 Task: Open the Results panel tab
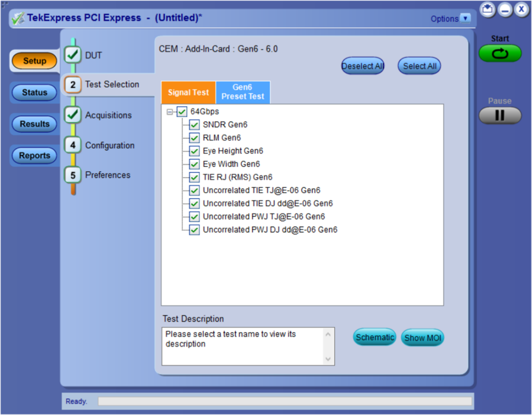coord(35,124)
